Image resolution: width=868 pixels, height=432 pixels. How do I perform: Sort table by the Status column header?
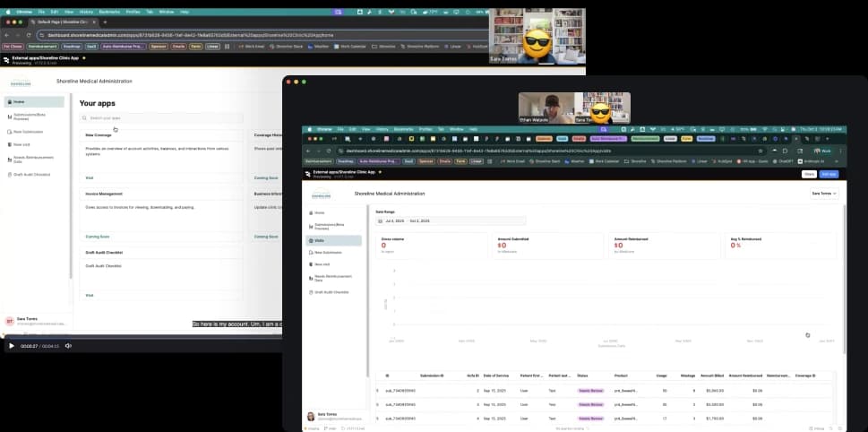tap(583, 376)
